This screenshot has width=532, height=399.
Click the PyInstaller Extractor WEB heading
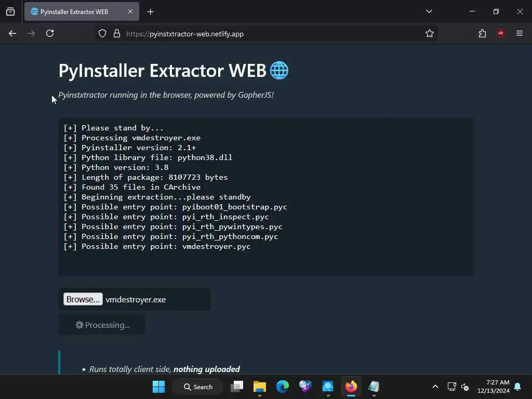pyautogui.click(x=162, y=71)
